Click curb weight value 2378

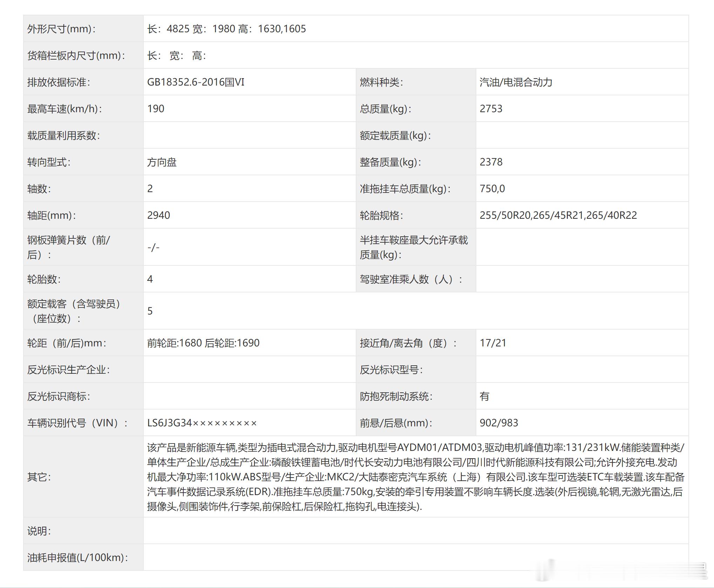coord(491,162)
